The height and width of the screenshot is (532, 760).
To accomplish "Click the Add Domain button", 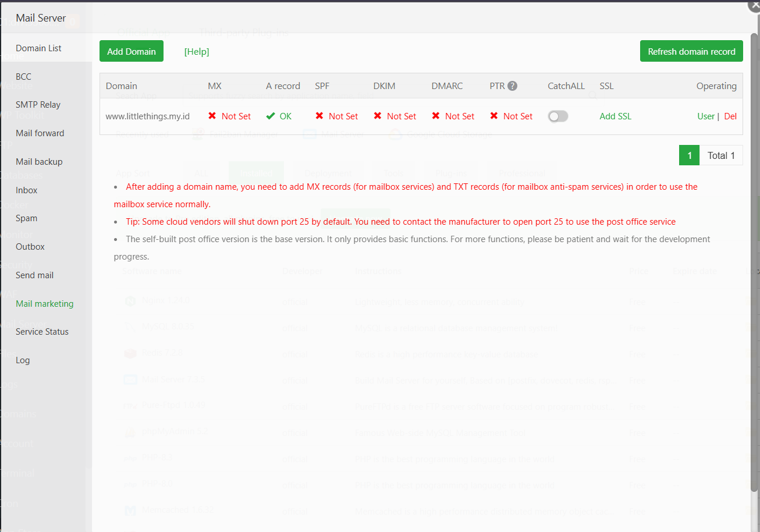I will 131,51.
